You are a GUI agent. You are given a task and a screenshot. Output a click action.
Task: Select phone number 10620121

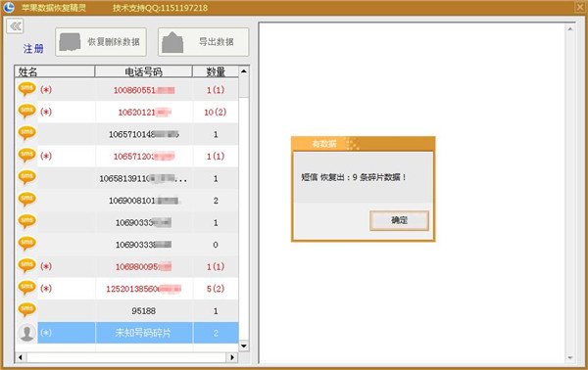(x=144, y=113)
